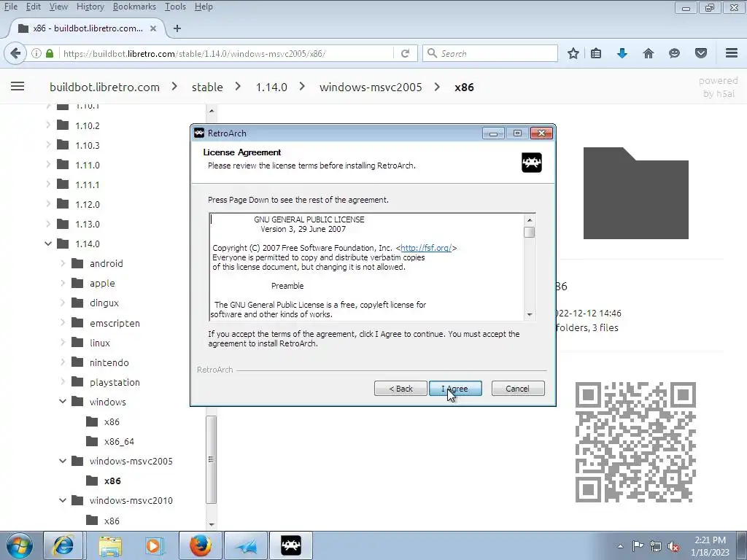This screenshot has width=747, height=560.
Task: Click the license text scrollbar down arrow
Action: tap(530, 315)
